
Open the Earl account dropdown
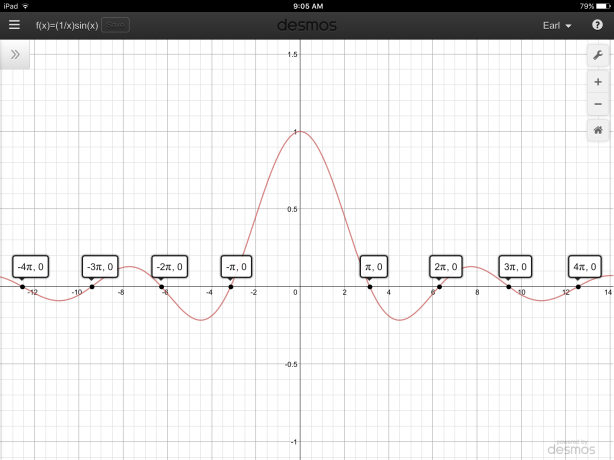click(x=557, y=26)
